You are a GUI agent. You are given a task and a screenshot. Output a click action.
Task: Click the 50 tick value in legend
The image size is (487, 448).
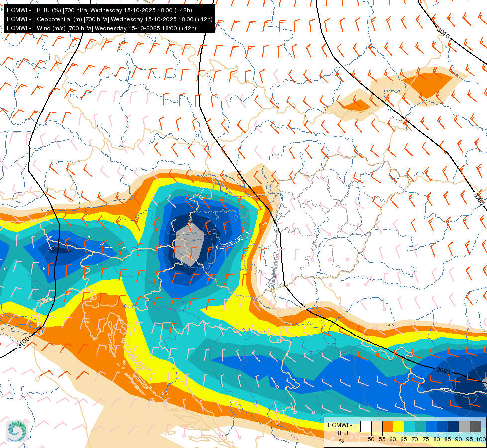(x=371, y=440)
